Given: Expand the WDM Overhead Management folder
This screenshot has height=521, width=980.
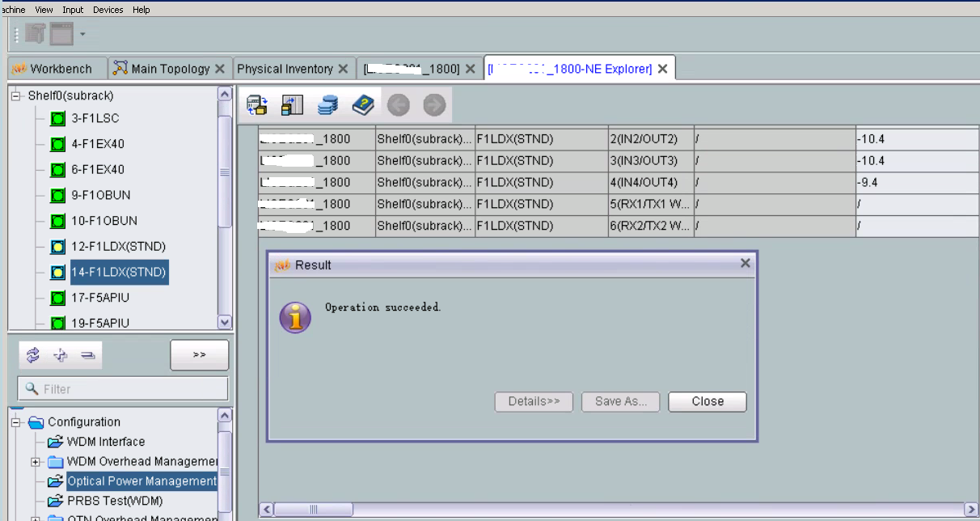Looking at the screenshot, I should click(36, 462).
